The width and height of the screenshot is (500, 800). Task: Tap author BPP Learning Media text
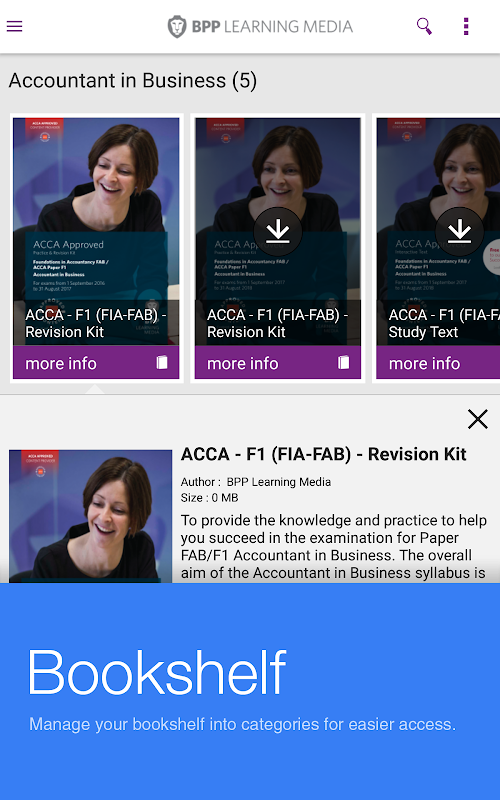point(279,482)
